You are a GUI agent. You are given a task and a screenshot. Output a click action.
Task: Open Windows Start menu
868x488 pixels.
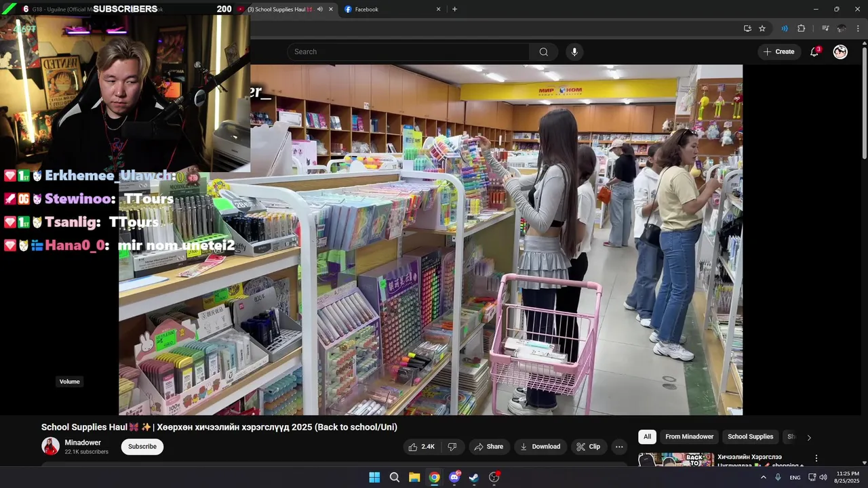pos(374,477)
